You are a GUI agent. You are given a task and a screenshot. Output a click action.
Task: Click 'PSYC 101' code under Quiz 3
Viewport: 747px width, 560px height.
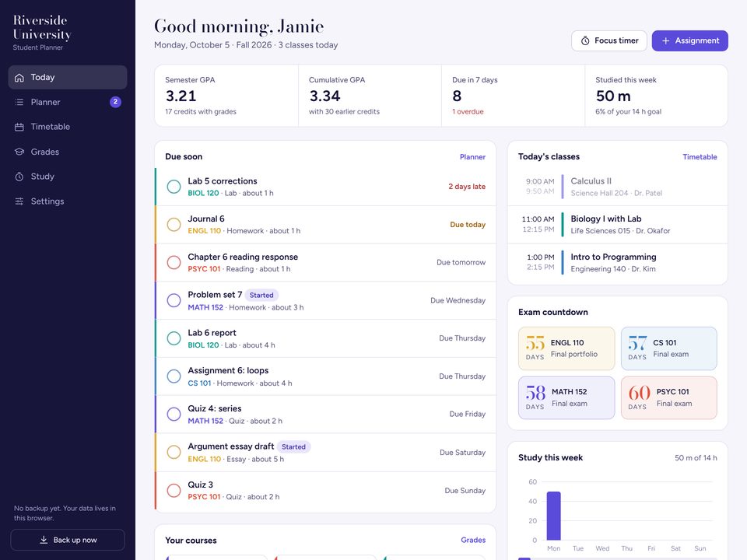pyautogui.click(x=204, y=497)
